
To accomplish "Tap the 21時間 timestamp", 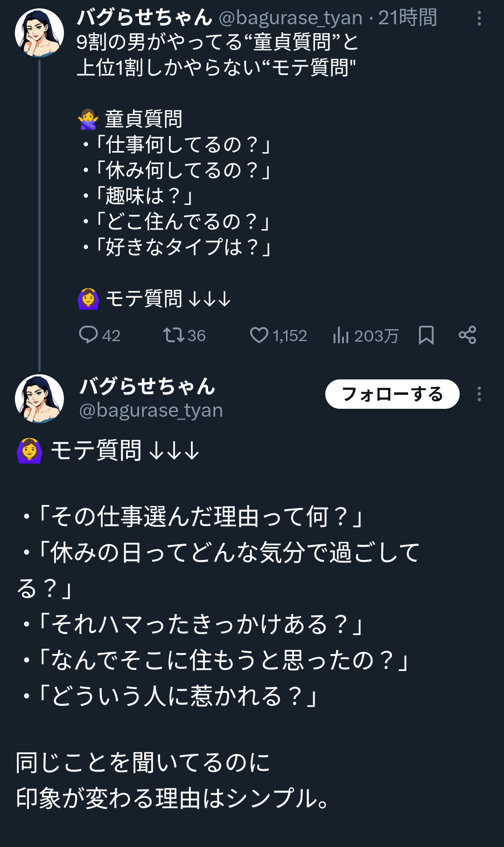I will tap(407, 18).
